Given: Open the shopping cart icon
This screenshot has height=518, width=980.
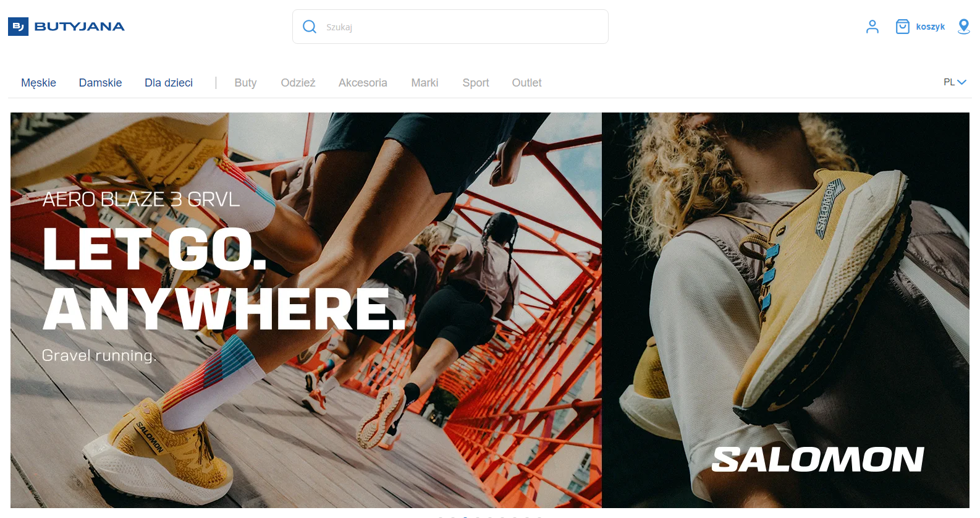Looking at the screenshot, I should (903, 27).
